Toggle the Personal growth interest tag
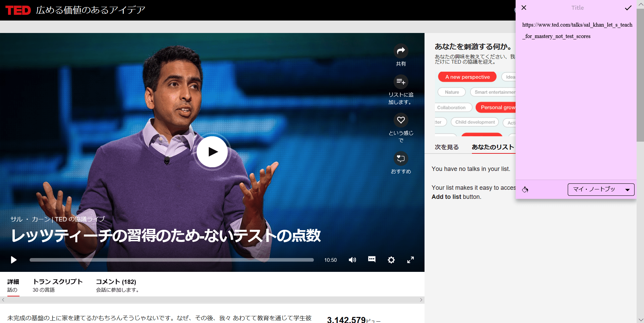 tap(496, 107)
